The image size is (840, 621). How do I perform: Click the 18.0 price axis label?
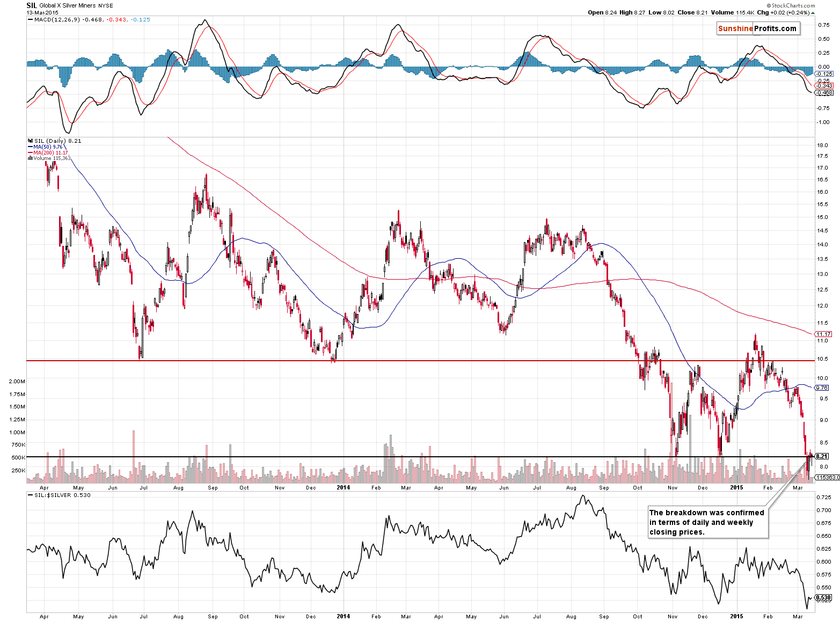coord(822,145)
